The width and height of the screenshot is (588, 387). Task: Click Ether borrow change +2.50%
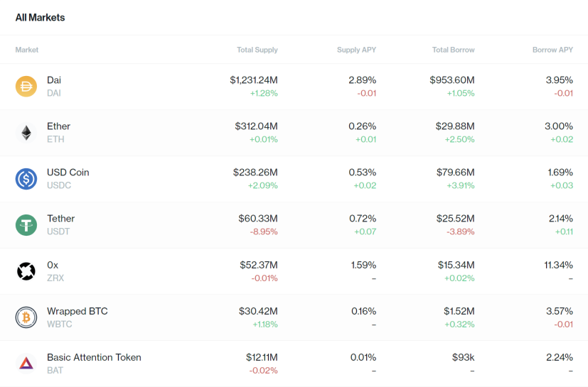pos(460,139)
